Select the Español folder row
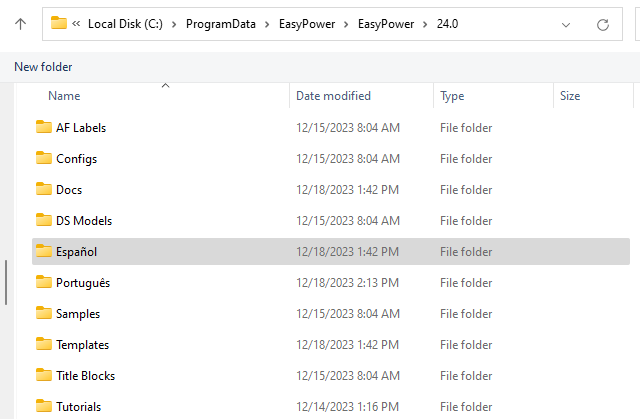The image size is (640, 419). [76, 252]
